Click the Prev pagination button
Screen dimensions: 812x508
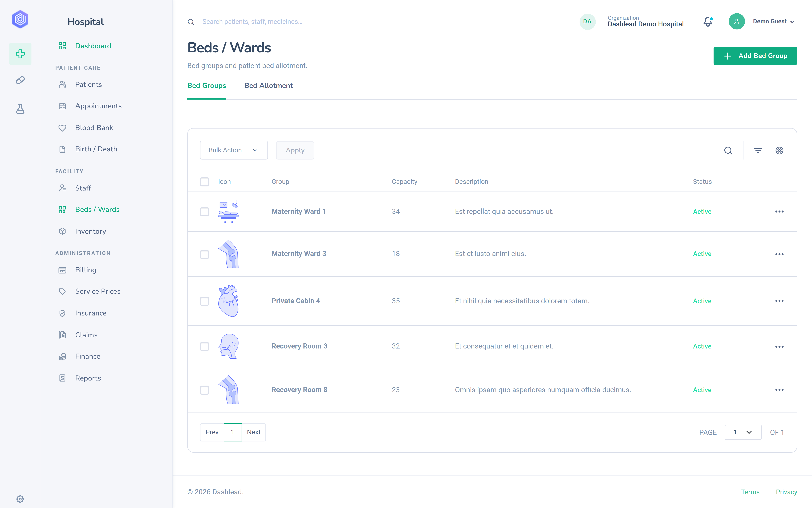212,432
